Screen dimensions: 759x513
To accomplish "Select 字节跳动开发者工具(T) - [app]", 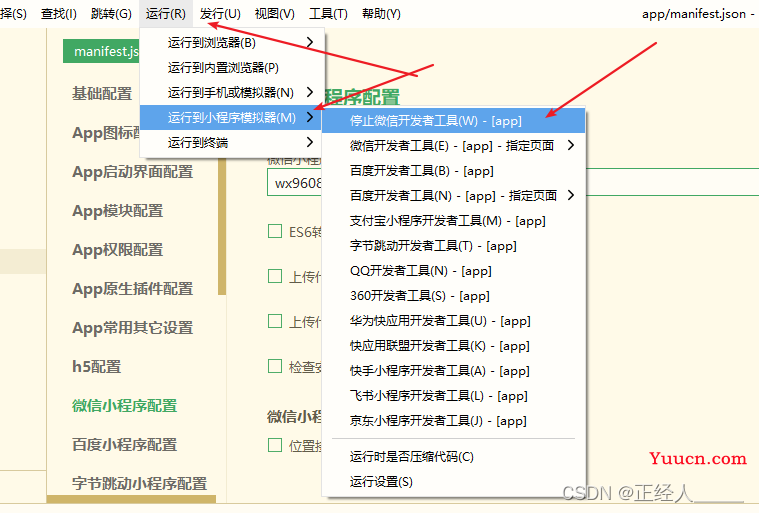I will [x=453, y=246].
